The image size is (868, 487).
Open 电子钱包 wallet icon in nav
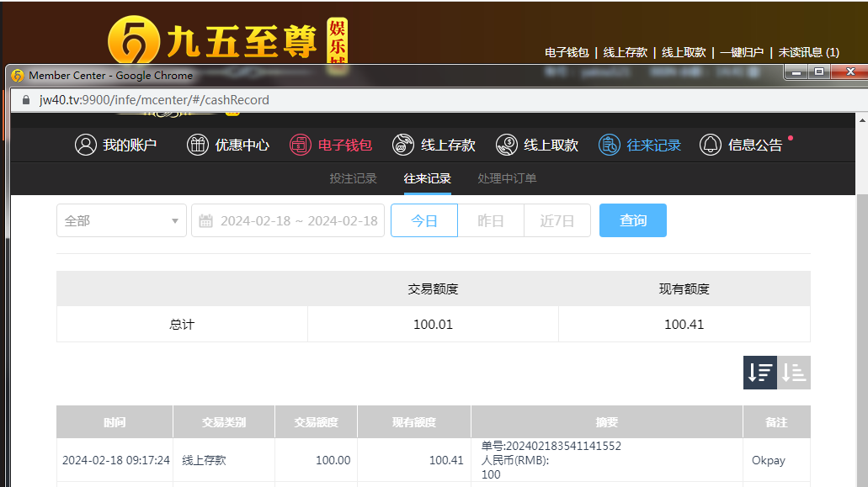[x=300, y=145]
